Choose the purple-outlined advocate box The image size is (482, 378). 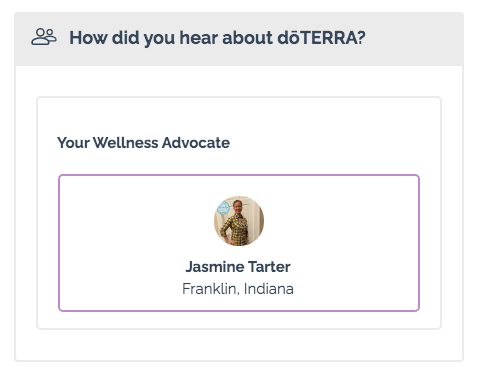pyautogui.click(x=239, y=243)
